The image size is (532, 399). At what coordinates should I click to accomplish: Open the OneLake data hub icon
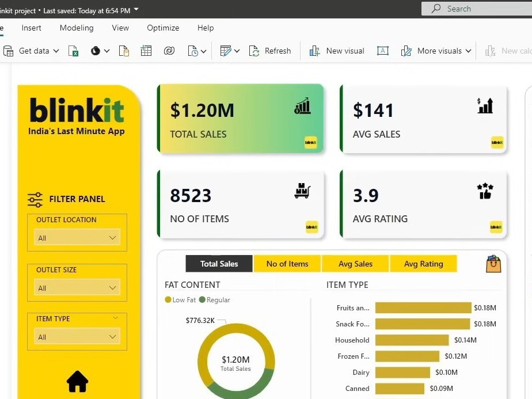(x=96, y=51)
